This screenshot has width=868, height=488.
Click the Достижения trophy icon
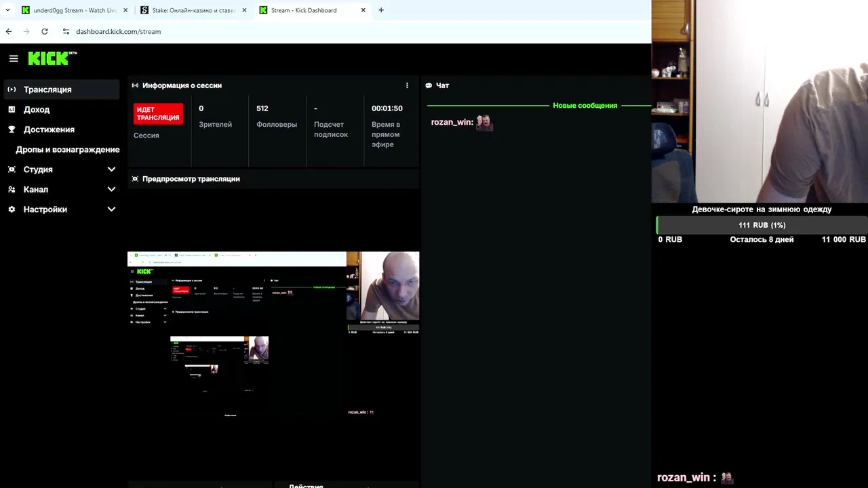tap(12, 129)
